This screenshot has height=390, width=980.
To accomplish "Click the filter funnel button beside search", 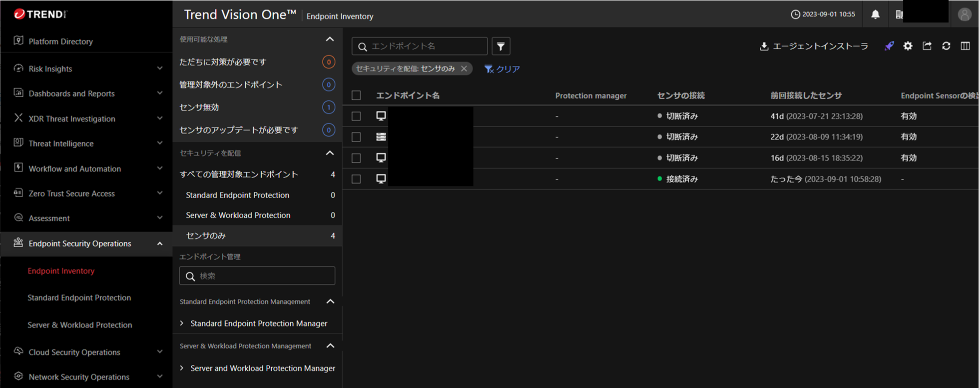I will 500,46.
